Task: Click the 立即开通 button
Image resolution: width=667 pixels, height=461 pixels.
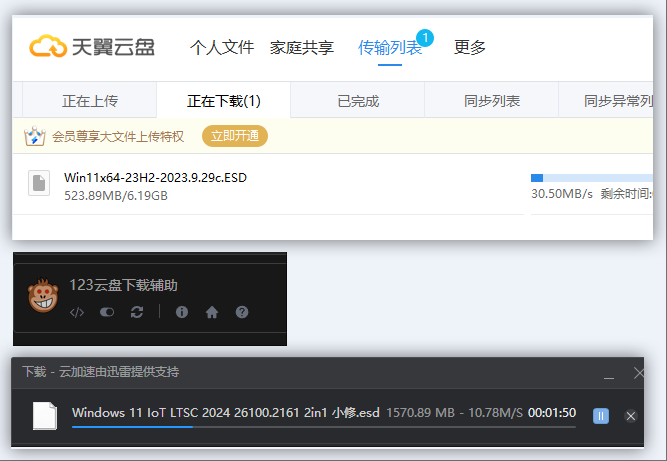Action: pyautogui.click(x=235, y=136)
